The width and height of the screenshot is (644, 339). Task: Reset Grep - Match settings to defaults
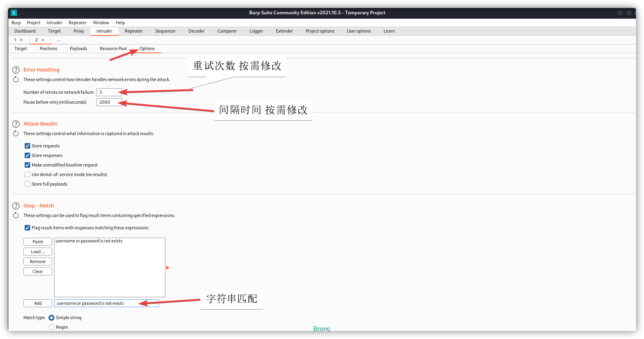tap(16, 215)
